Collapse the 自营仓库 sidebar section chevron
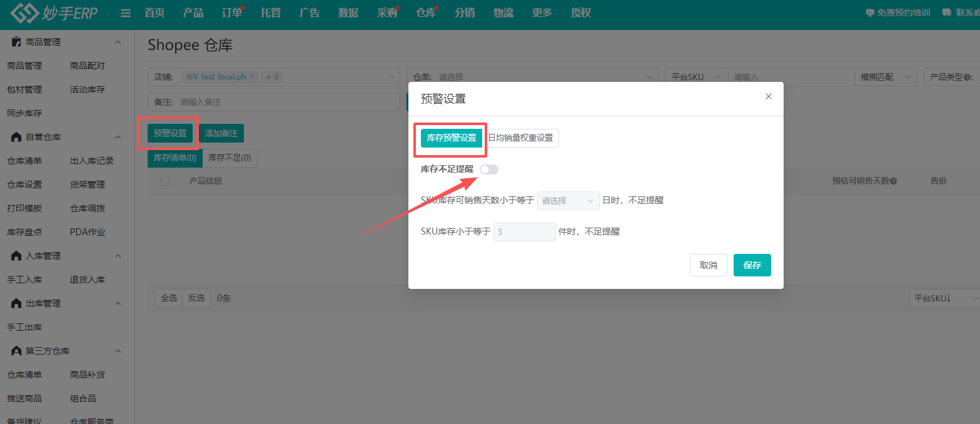The height and width of the screenshot is (424, 980). [118, 137]
